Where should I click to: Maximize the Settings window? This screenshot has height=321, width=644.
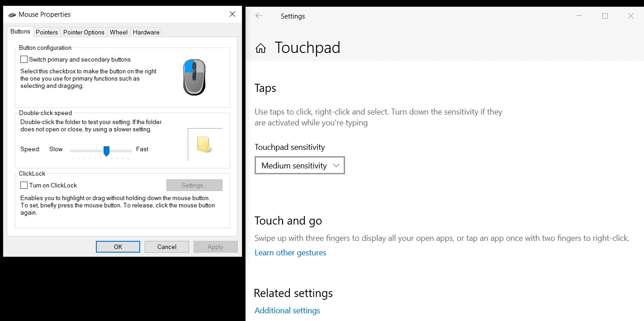[x=605, y=16]
